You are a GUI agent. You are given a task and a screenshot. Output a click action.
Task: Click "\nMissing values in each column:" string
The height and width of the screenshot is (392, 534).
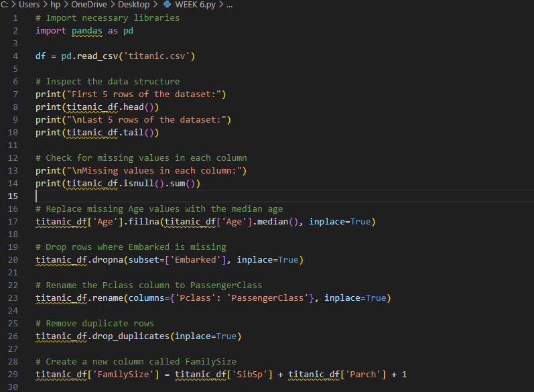pos(154,171)
